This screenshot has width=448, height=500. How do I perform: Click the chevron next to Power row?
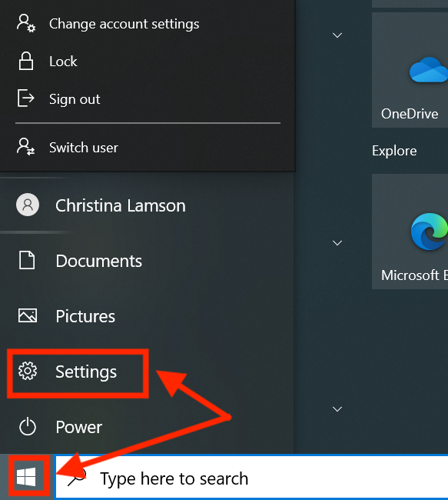[x=337, y=408]
